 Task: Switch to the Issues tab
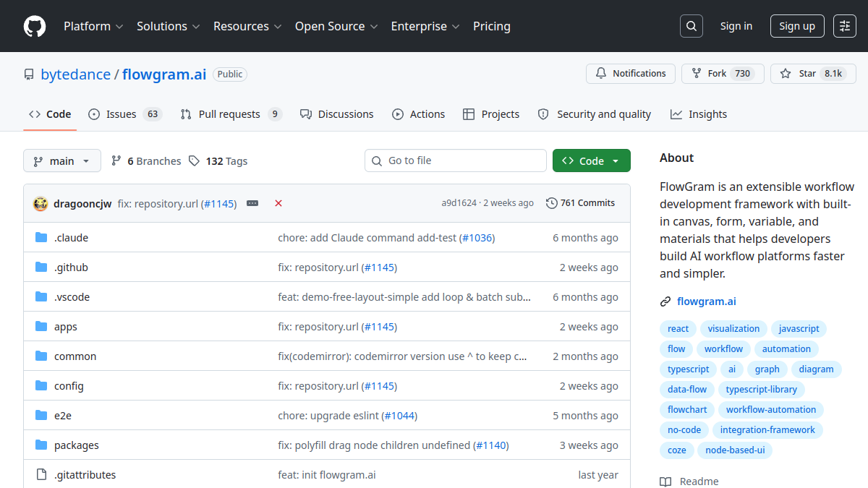pyautogui.click(x=124, y=114)
